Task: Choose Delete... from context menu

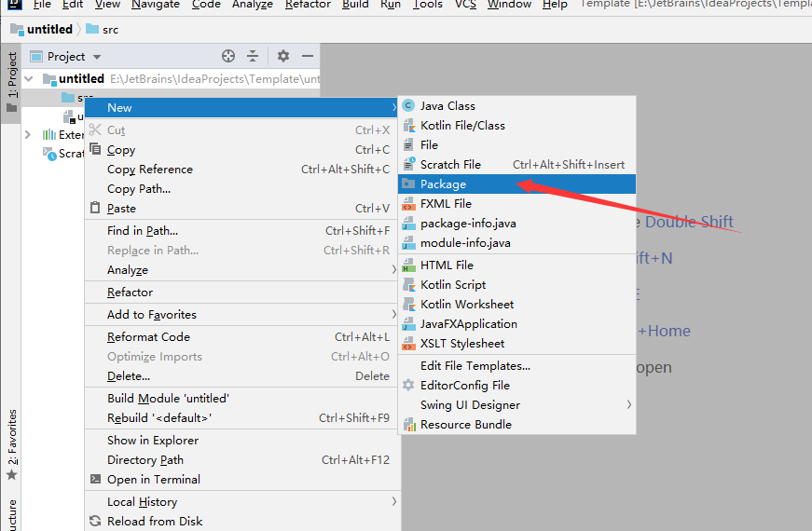Action: click(243, 376)
